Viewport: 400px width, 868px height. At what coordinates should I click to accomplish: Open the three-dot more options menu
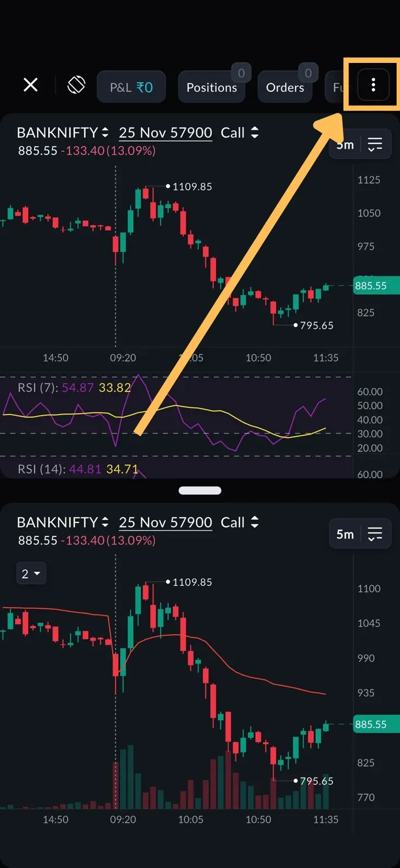373,85
